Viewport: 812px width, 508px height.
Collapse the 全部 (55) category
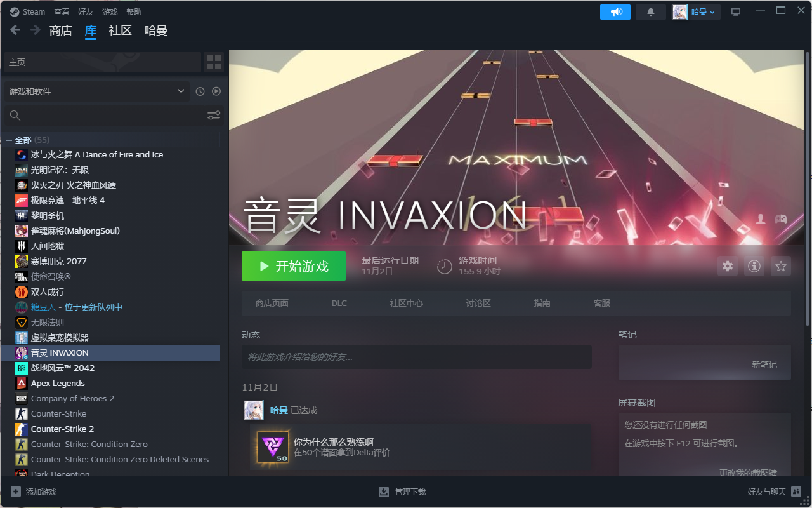(9, 140)
